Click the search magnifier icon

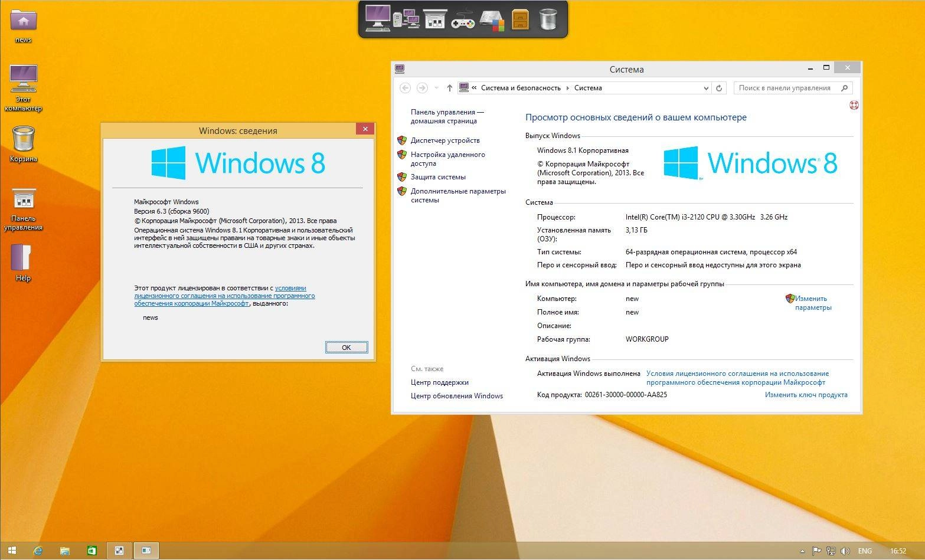tap(845, 88)
